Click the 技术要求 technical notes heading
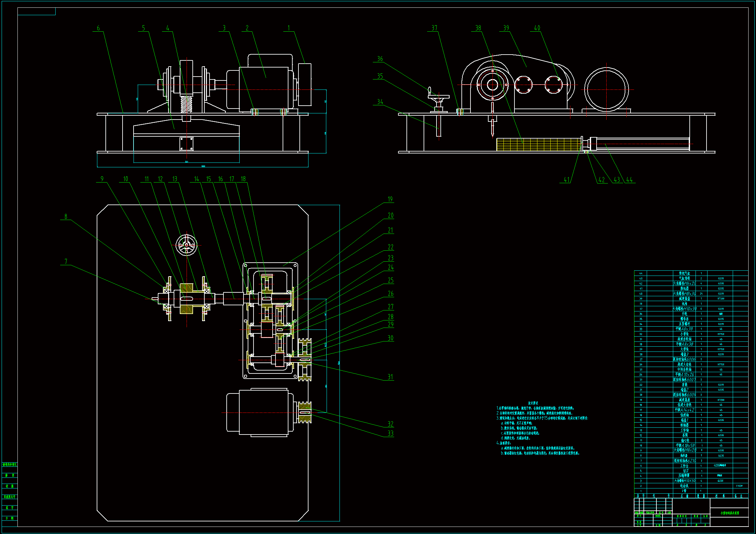This screenshot has height=534, width=756. pyautogui.click(x=533, y=403)
